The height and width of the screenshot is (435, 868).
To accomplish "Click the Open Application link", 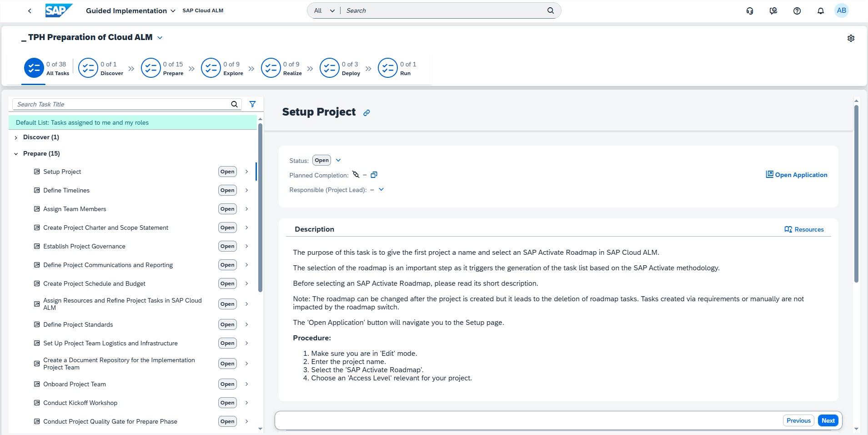I will tap(796, 175).
